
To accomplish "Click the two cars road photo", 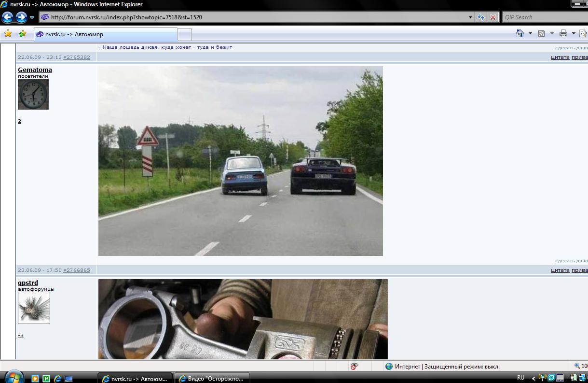I will 240,161.
